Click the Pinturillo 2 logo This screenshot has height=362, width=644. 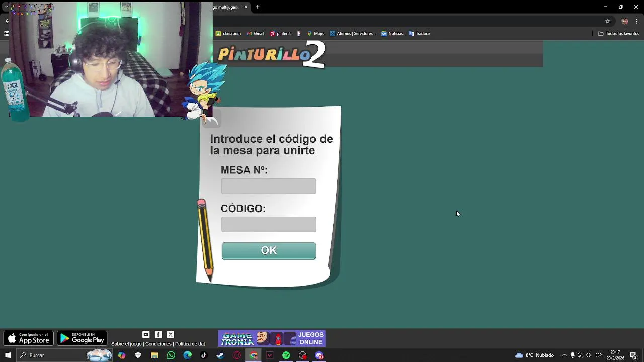tap(272, 54)
